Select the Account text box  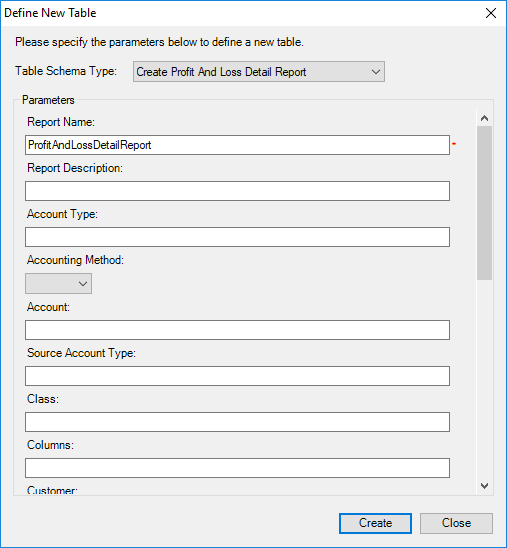[237, 330]
